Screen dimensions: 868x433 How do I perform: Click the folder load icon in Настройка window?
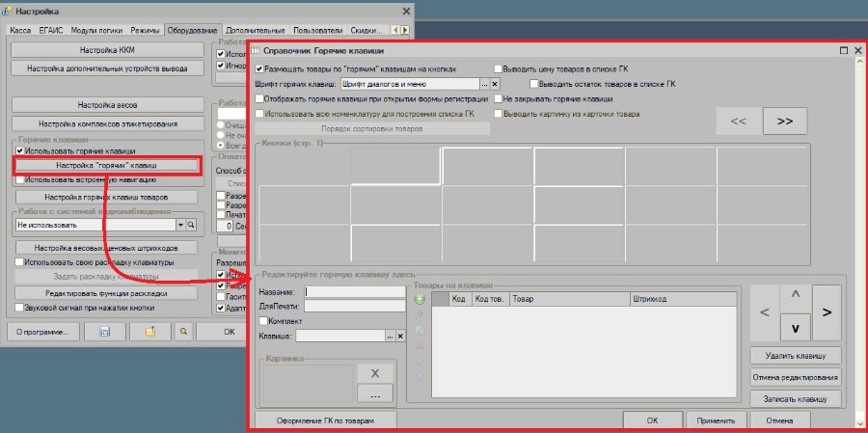tap(150, 332)
